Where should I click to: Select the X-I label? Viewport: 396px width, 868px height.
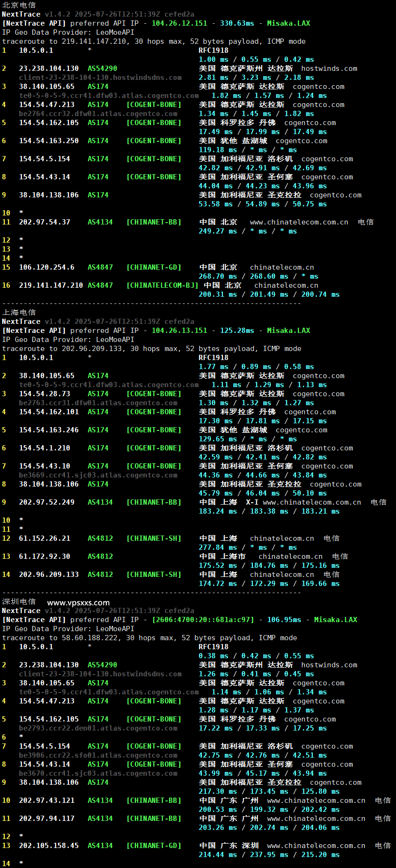click(x=252, y=502)
